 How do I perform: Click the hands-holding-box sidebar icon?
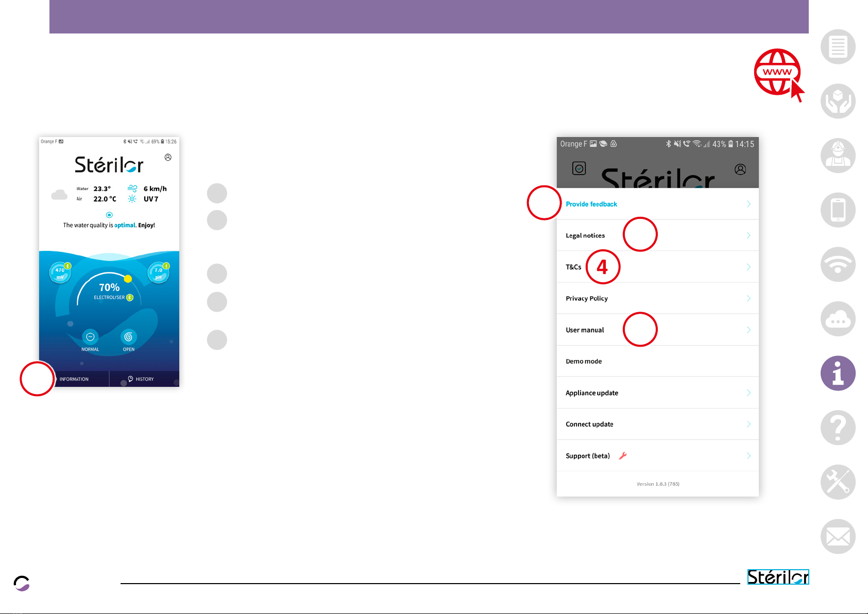[x=838, y=101]
